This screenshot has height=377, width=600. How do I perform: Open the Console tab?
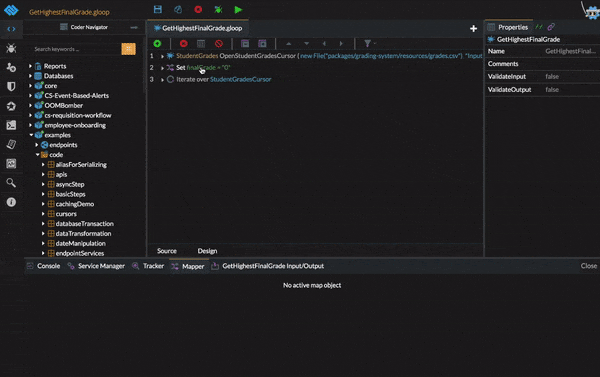(x=48, y=266)
